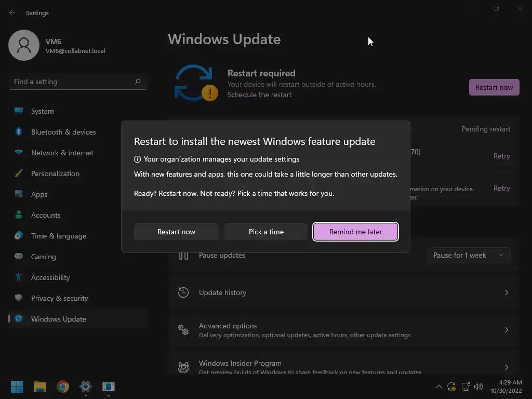This screenshot has width=532, height=399.
Task: Expand the Windows Insider Program chevron
Action: click(506, 367)
